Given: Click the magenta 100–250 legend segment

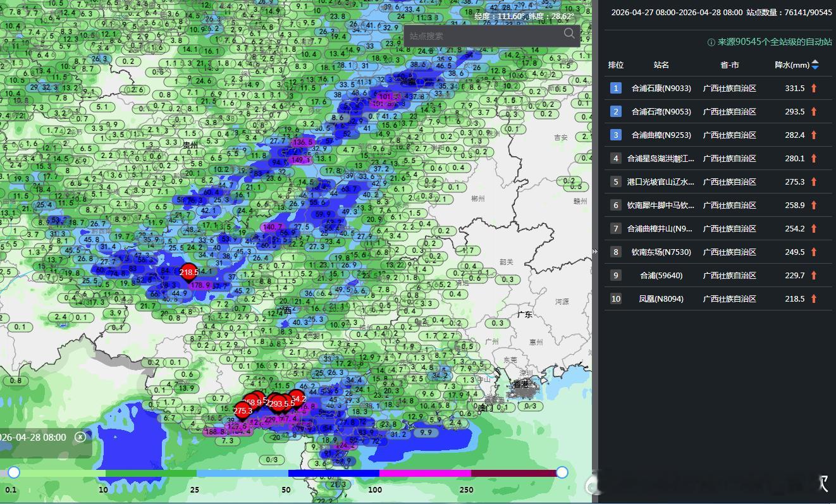Looking at the screenshot, I should tap(425, 473).
